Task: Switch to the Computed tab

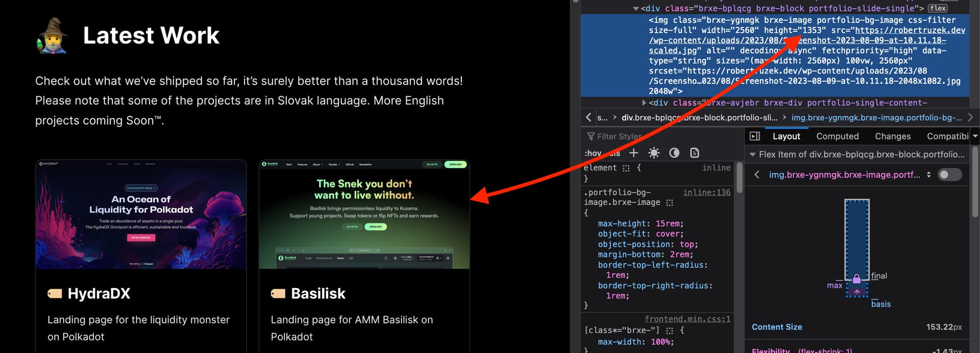Action: click(837, 136)
